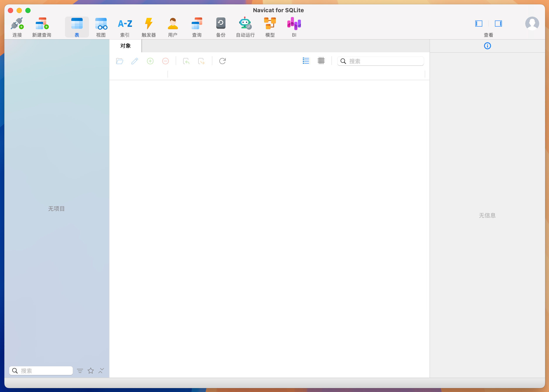Switch to the 对象 tab

tap(126, 46)
